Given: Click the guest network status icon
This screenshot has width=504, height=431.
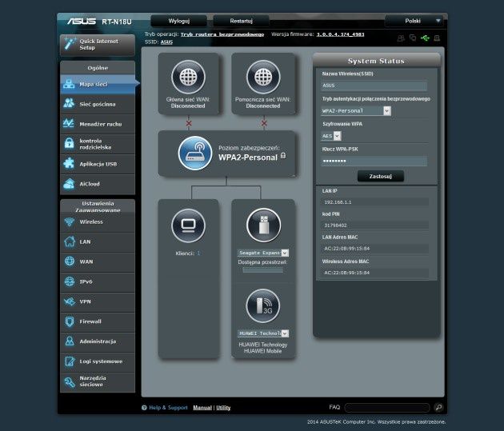Looking at the screenshot, I should (401, 38).
